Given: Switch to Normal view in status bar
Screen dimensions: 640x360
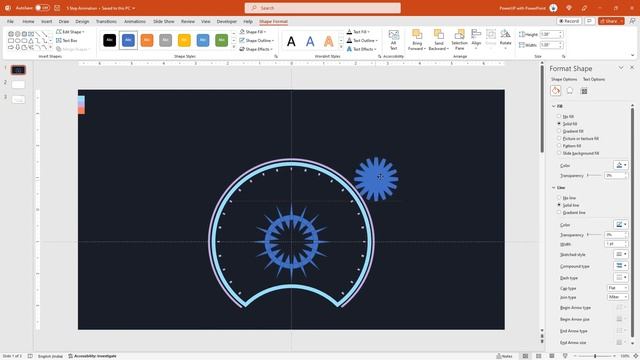Looking at the screenshot, I should point(525,356).
